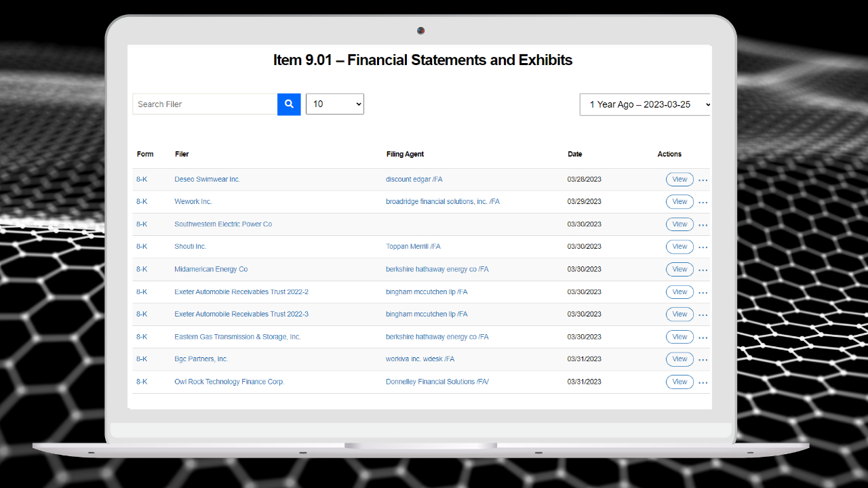Screen dimensions: 868x488
Task: Open more actions for Wework Inc. row
Action: pyautogui.click(x=703, y=203)
